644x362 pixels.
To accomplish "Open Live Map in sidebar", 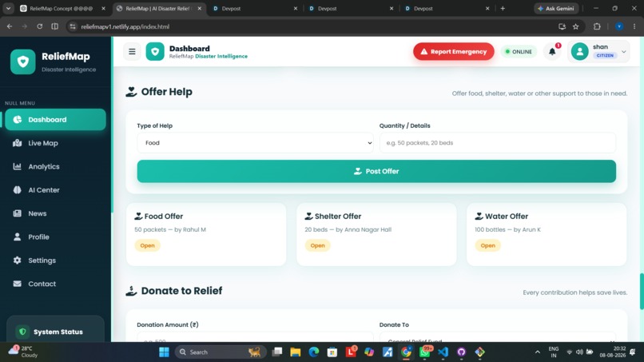I will 55,143.
